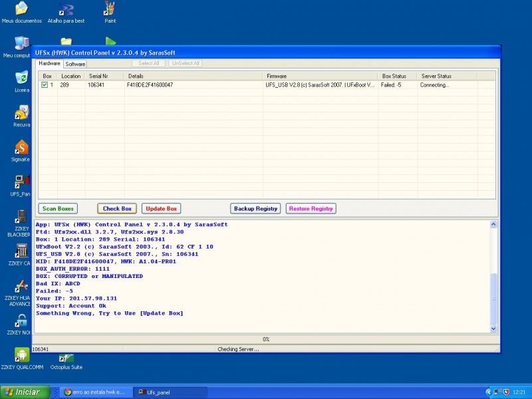This screenshot has height=399, width=532.
Task: Click Update Box button
Action: (161, 209)
